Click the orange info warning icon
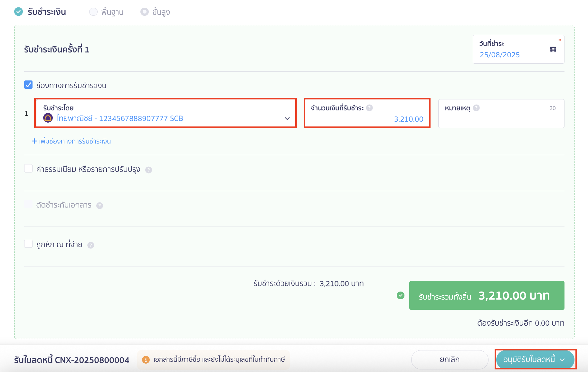Image resolution: width=588 pixels, height=372 pixels. (146, 360)
